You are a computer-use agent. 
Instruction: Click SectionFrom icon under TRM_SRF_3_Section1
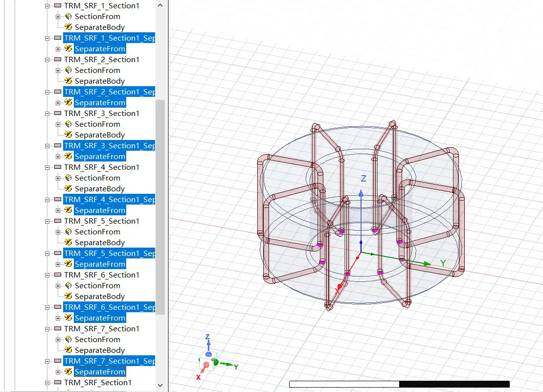[x=68, y=124]
